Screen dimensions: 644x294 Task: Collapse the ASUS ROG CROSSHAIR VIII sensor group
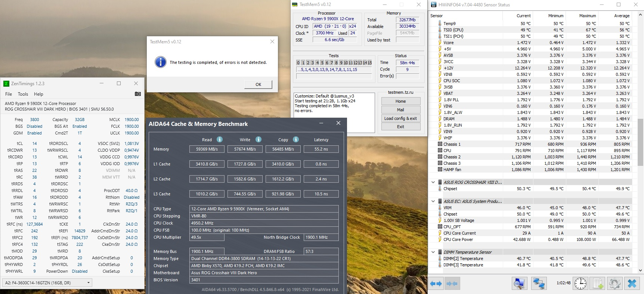(x=433, y=182)
